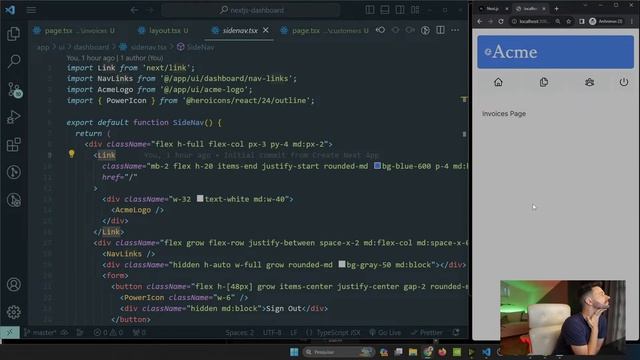Screen dimensions: 640x360
Task: Start Go Live server
Action: coord(385,332)
